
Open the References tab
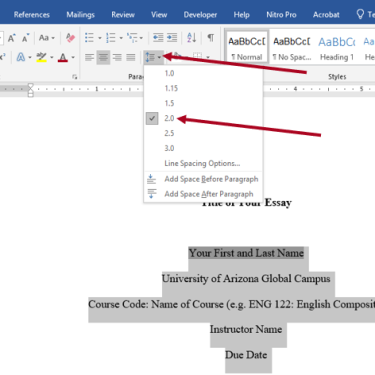[32, 15]
